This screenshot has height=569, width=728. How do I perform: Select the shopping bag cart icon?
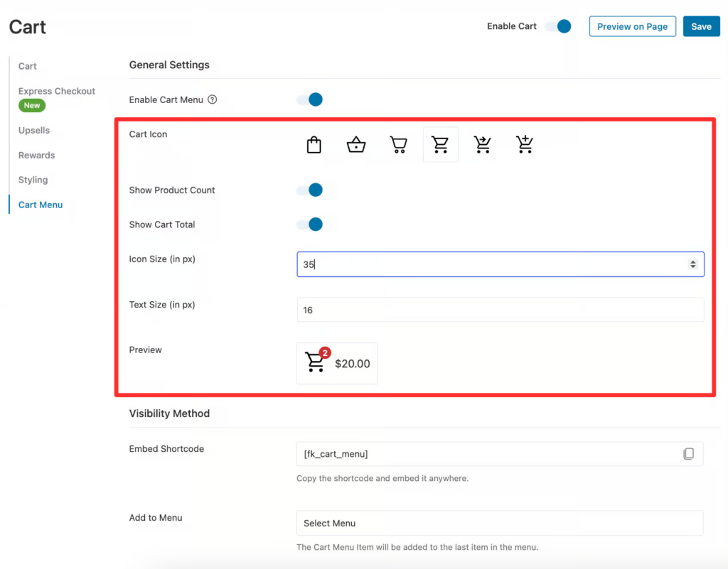[314, 144]
